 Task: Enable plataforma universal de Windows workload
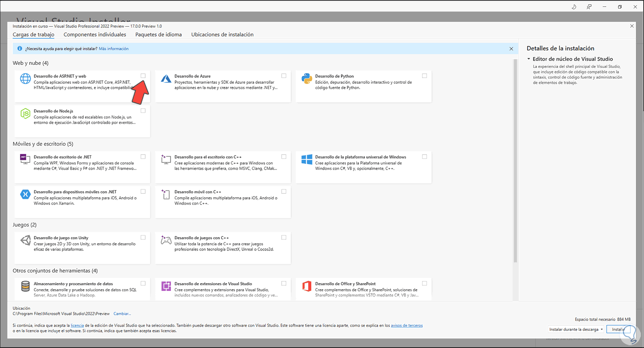point(425,156)
